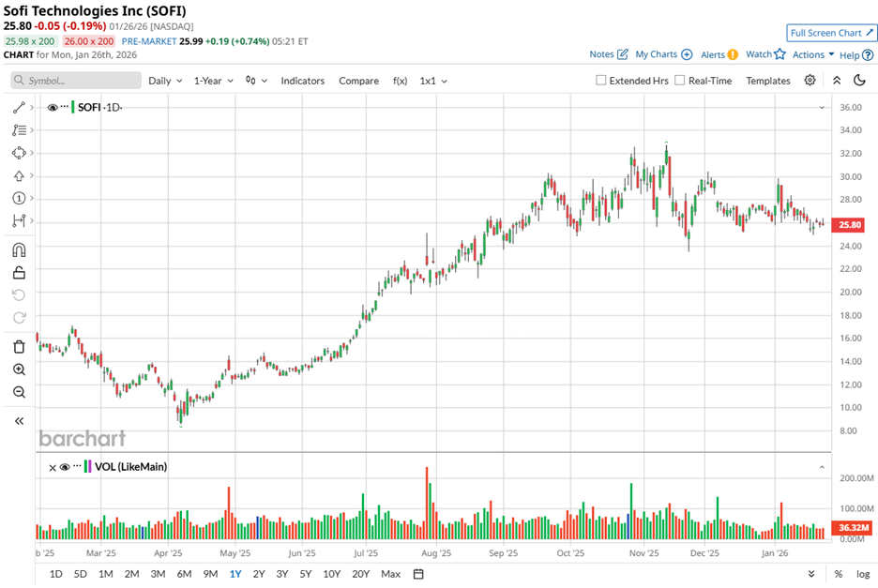Open the f(x) expressions menu
The height and width of the screenshot is (588, 878).
(400, 81)
